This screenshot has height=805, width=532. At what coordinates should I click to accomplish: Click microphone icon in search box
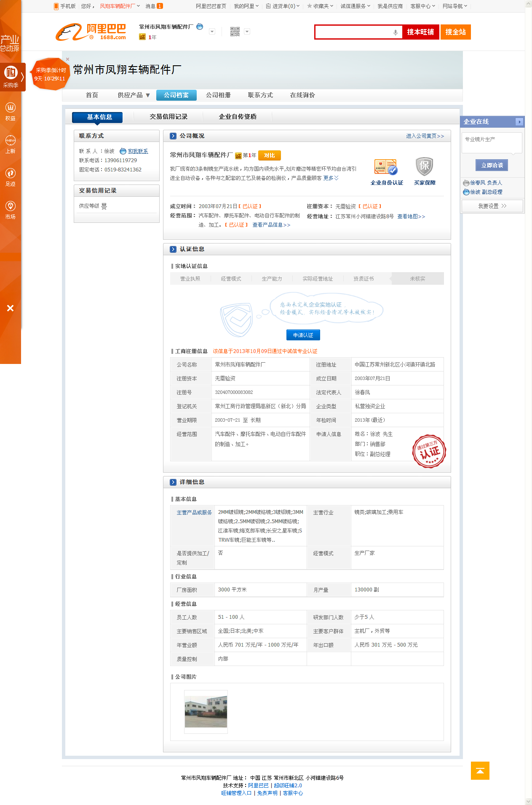[x=395, y=32]
